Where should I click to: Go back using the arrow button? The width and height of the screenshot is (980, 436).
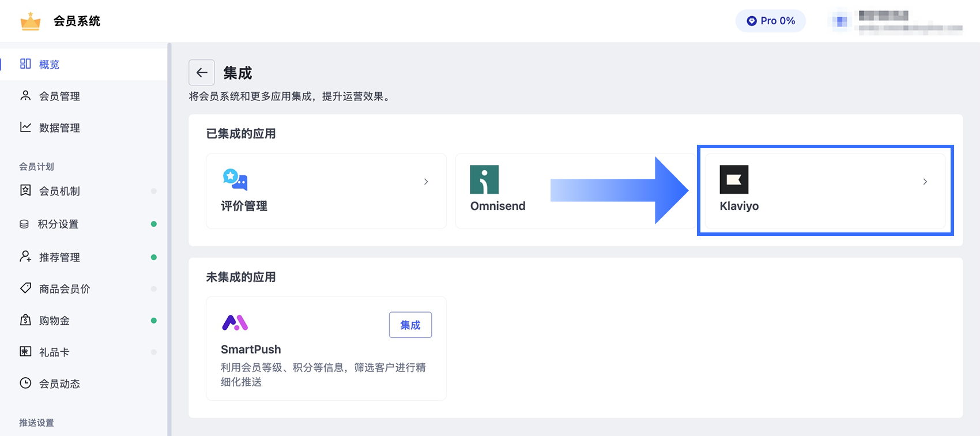[x=202, y=73]
